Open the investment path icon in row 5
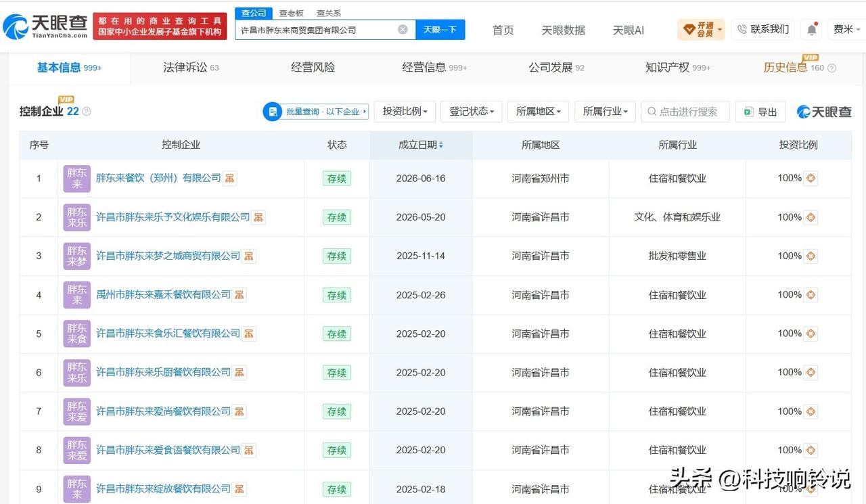The image size is (866, 504). tap(811, 334)
